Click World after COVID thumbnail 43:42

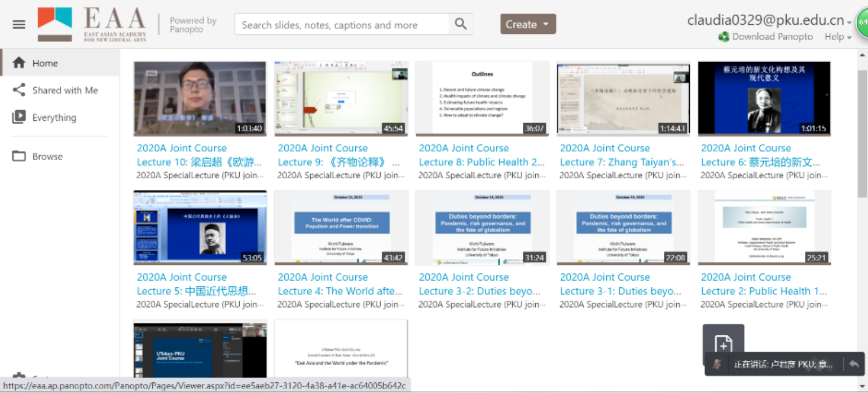(341, 228)
